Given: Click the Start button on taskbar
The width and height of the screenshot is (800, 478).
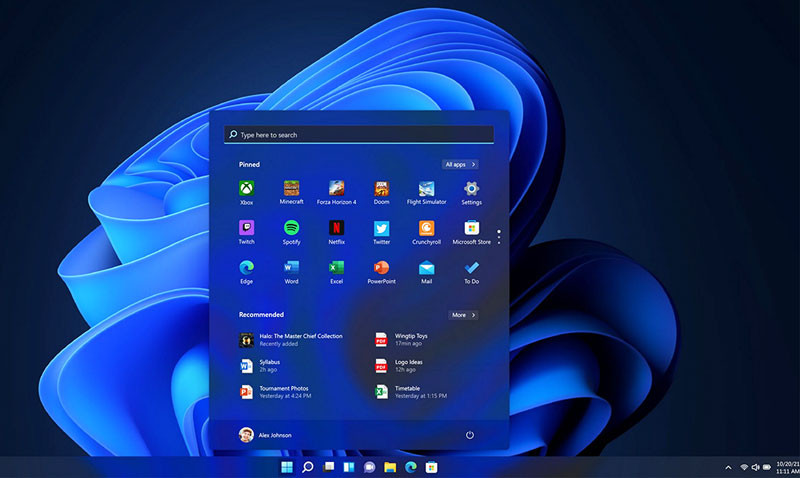Looking at the screenshot, I should 287,467.
